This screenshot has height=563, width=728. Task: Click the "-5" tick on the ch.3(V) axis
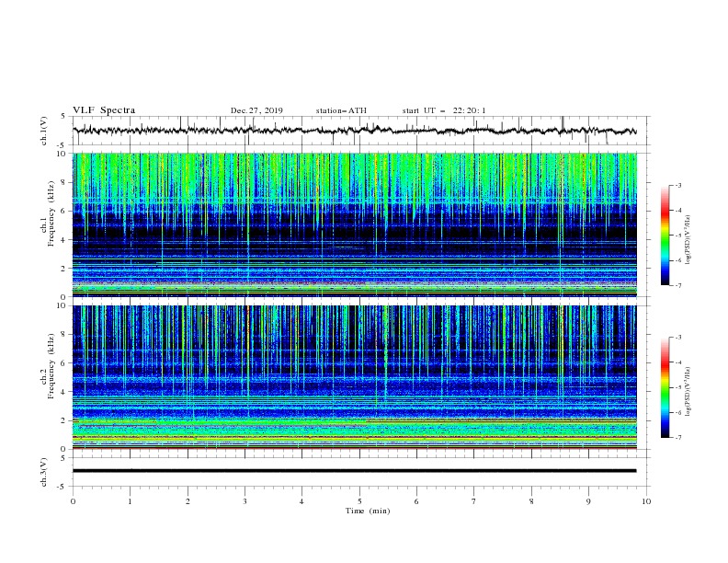tap(63, 487)
